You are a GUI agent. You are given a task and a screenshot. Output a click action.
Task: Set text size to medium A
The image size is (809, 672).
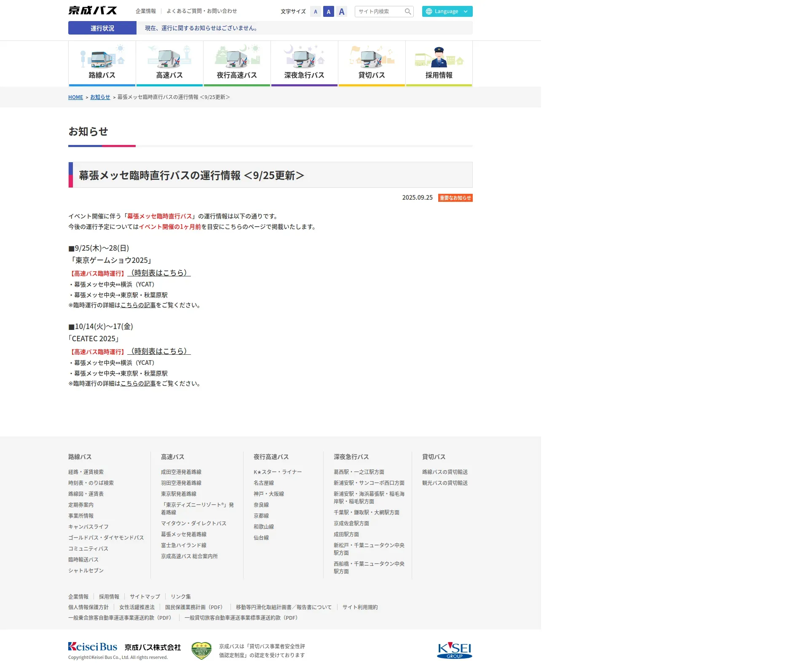(329, 12)
